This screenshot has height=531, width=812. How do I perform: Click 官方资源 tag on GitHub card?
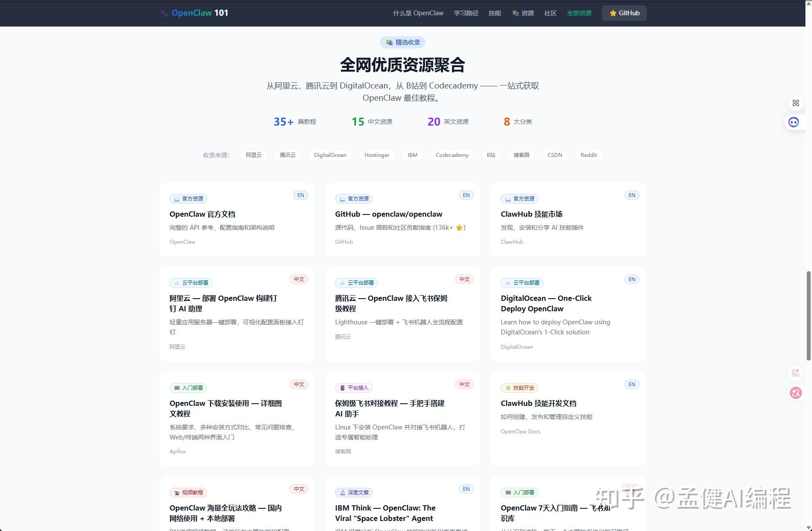(x=354, y=199)
